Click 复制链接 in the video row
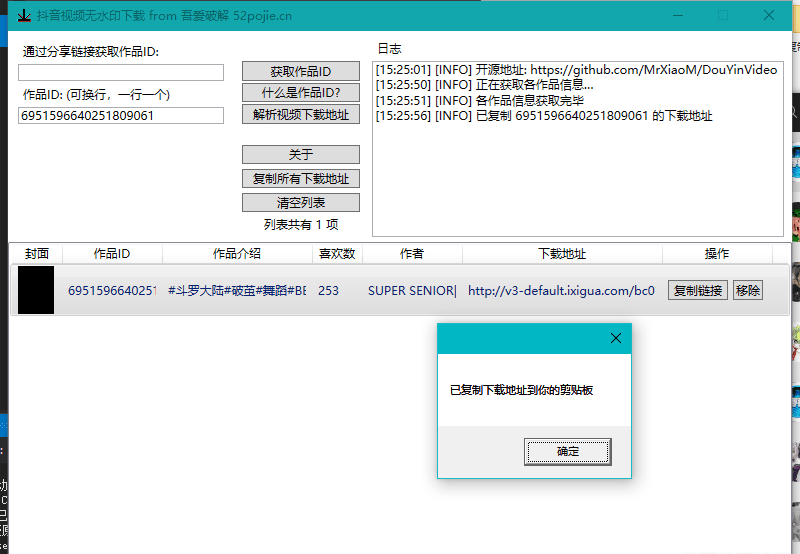800x554 pixels. tap(697, 290)
